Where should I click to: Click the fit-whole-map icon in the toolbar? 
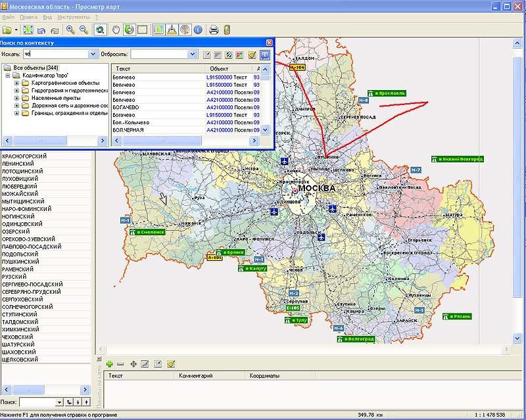click(x=28, y=30)
